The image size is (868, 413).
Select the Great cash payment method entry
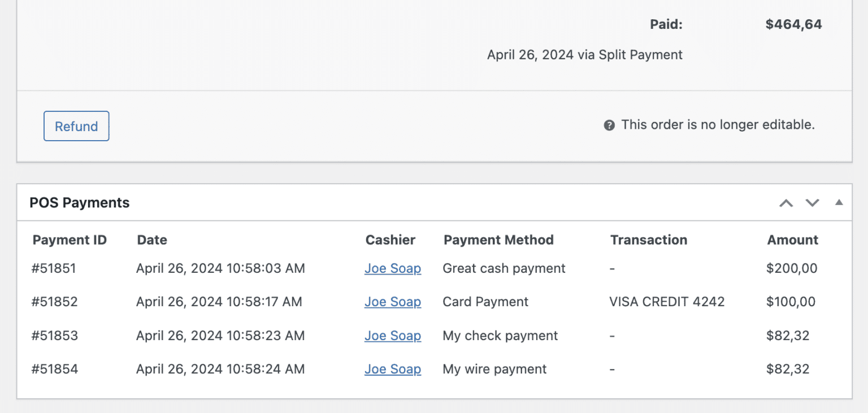coord(504,268)
